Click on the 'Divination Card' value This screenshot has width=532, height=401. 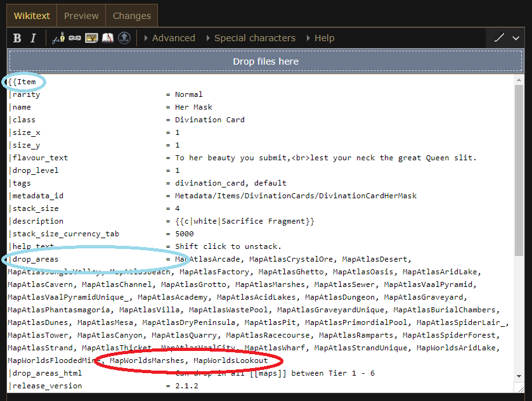pyautogui.click(x=210, y=120)
